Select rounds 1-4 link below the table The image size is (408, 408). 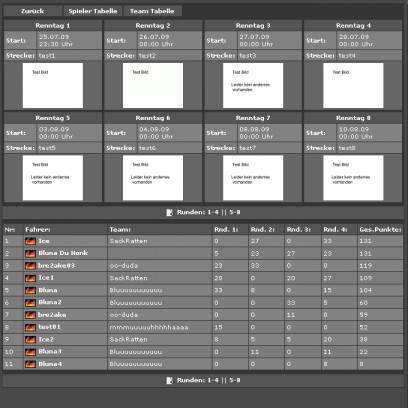(x=212, y=380)
